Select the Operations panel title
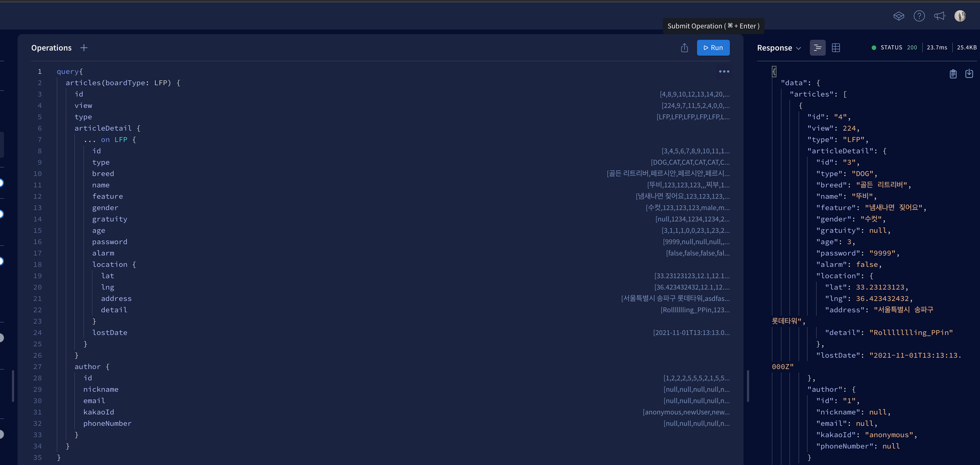 click(51, 48)
